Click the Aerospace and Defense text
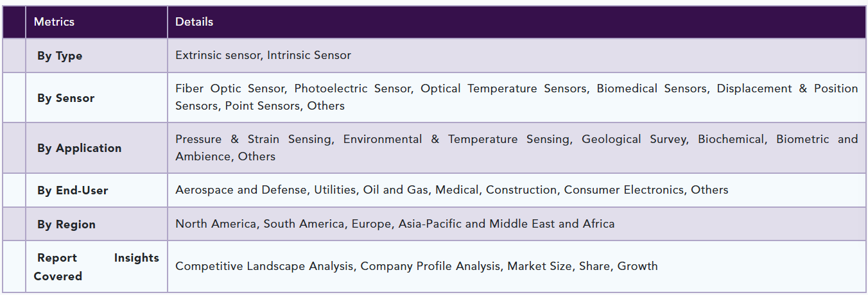Viewport: 868px width, 295px height. pos(242,190)
